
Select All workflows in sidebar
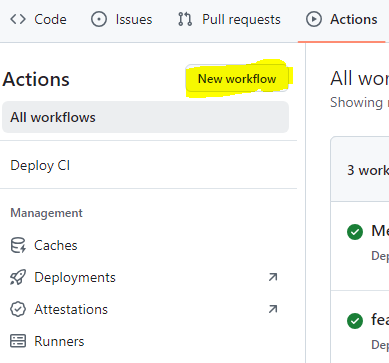pos(145,117)
